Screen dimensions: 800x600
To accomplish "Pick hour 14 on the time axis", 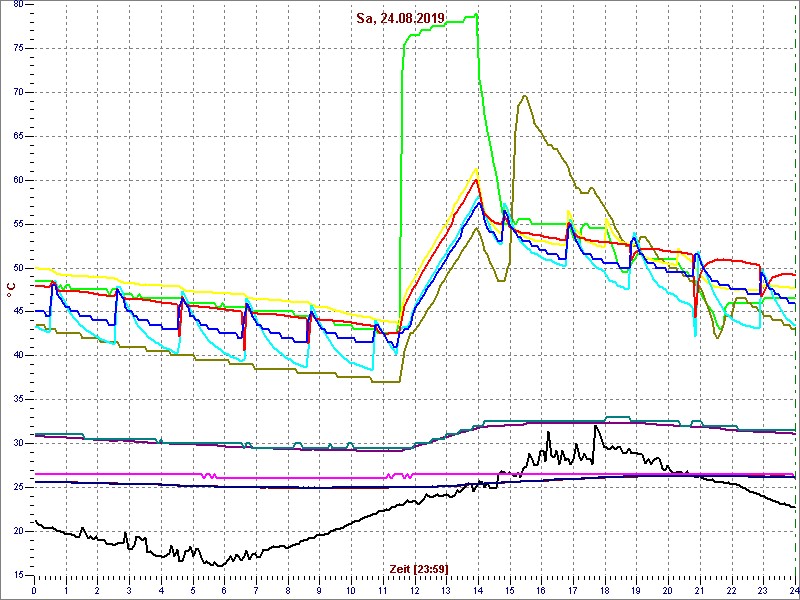I will click(478, 589).
